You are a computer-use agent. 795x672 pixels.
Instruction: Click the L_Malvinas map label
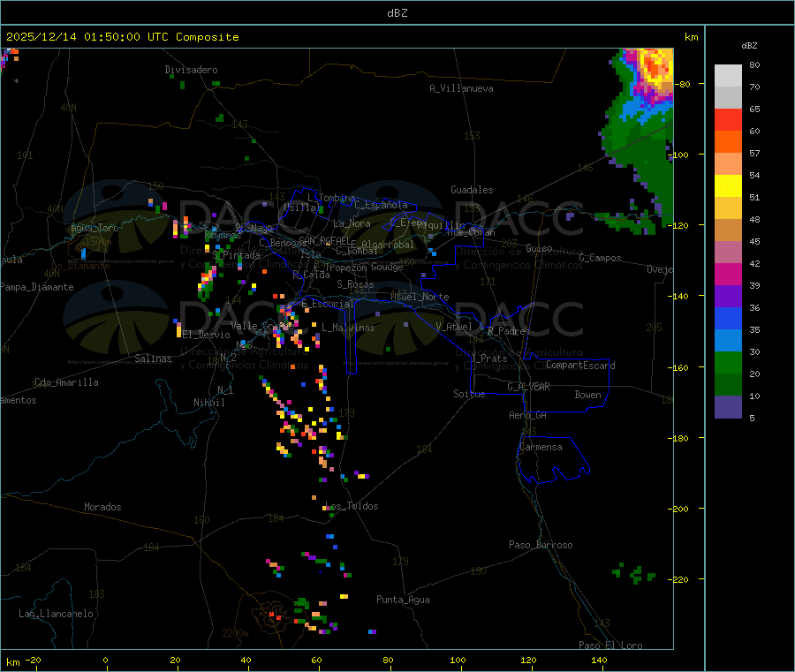[x=348, y=328]
